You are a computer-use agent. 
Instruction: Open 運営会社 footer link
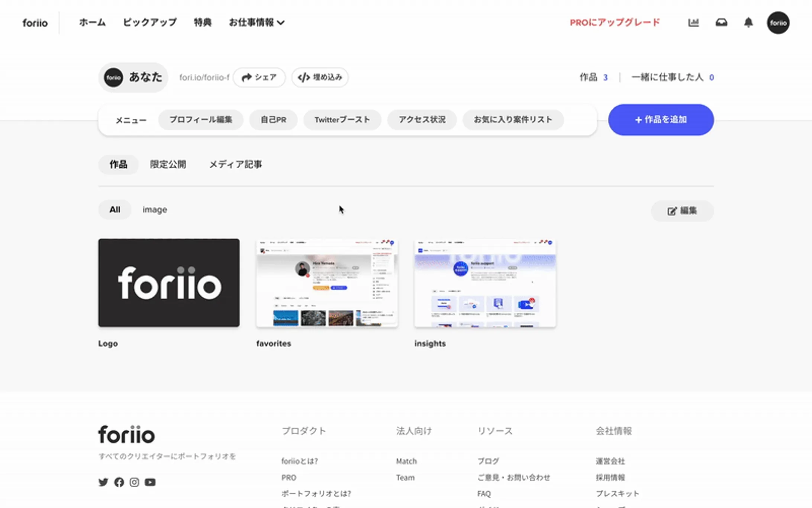[x=610, y=461]
